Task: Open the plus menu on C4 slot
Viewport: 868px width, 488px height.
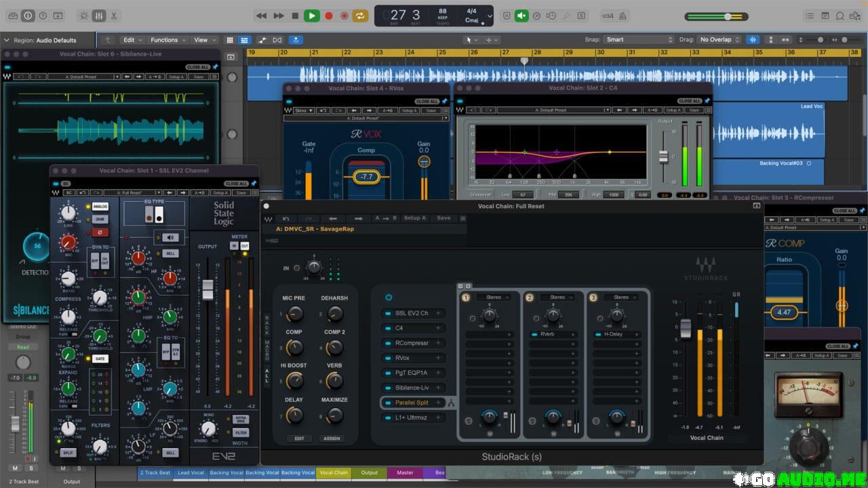Action: point(439,328)
